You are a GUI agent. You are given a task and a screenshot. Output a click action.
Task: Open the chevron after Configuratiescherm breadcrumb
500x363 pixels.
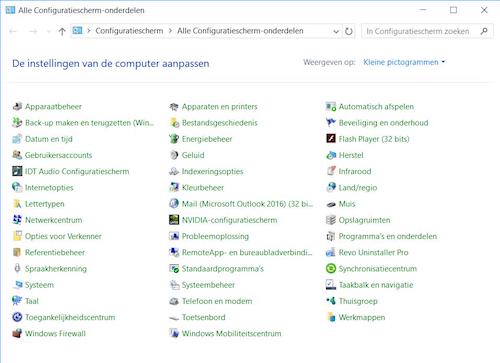coord(170,31)
